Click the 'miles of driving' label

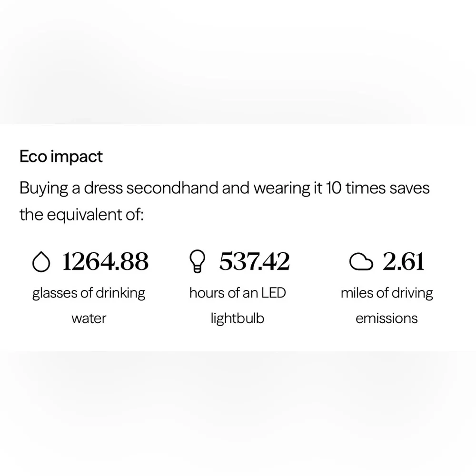pos(387,294)
